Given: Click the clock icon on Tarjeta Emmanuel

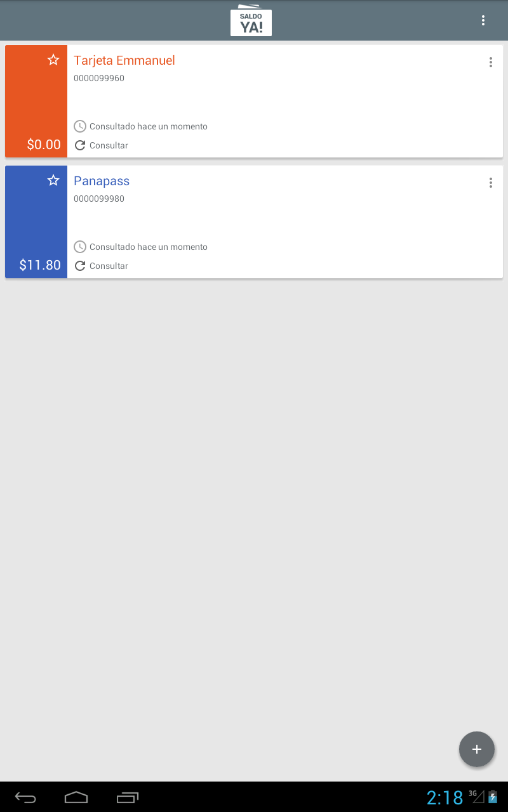Looking at the screenshot, I should [x=80, y=126].
